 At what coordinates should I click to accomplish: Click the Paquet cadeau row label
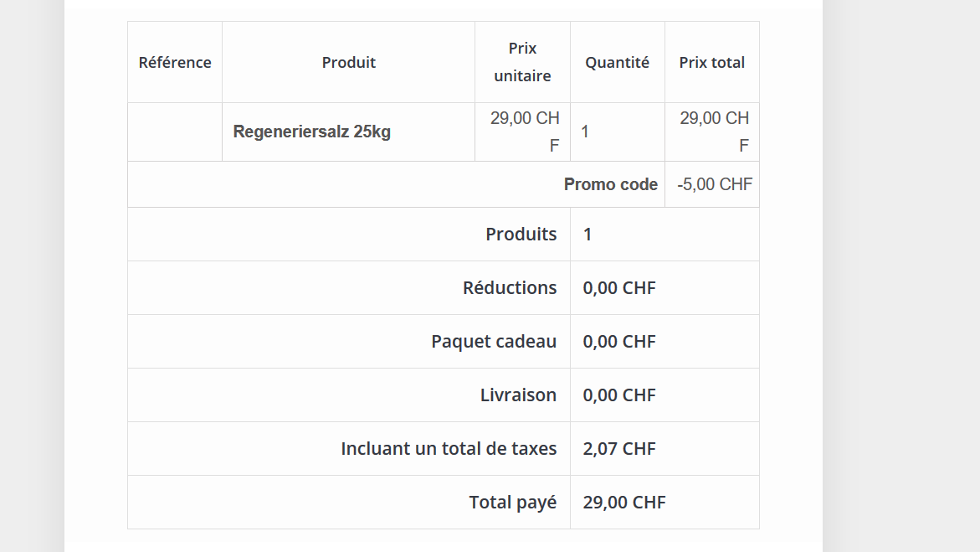tap(494, 342)
